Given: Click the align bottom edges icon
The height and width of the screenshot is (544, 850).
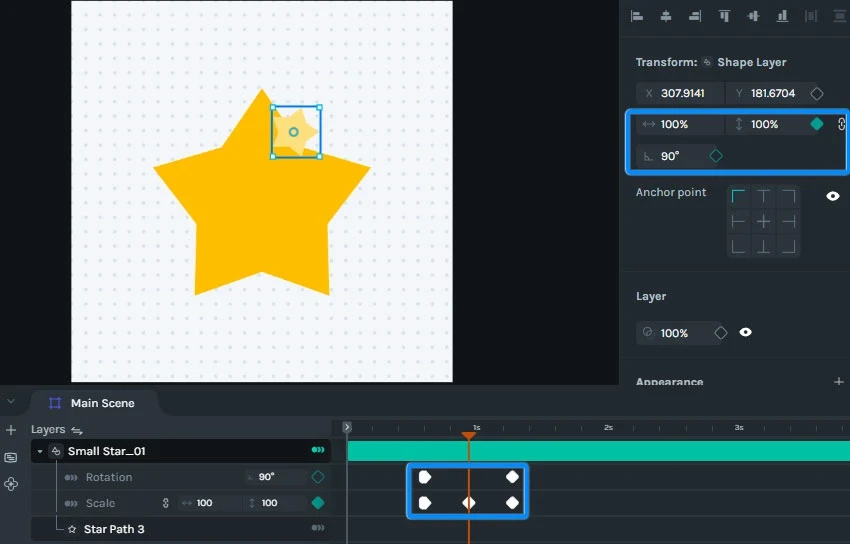Looking at the screenshot, I should pos(782,16).
